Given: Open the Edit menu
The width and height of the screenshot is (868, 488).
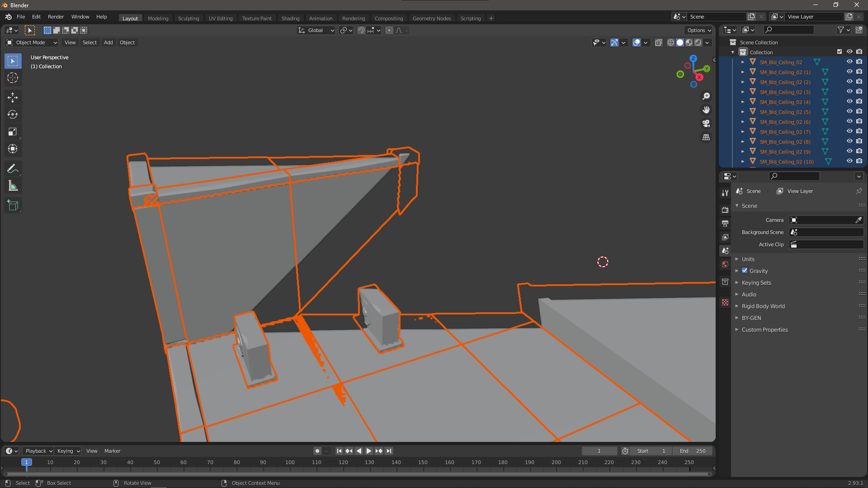Looking at the screenshot, I should (x=36, y=17).
